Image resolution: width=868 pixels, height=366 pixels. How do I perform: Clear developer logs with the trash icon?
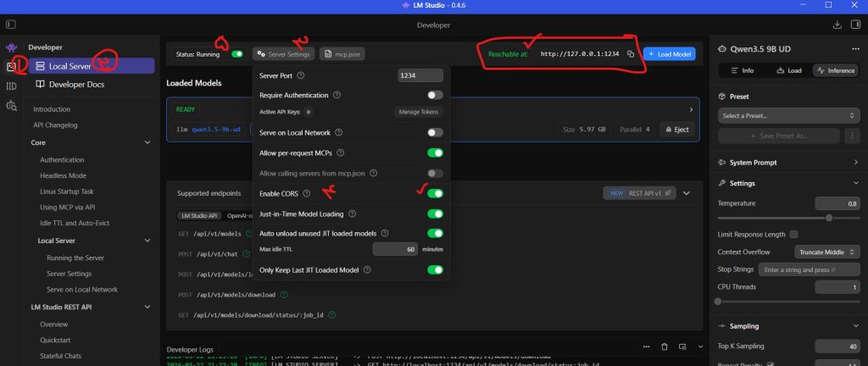(x=665, y=347)
